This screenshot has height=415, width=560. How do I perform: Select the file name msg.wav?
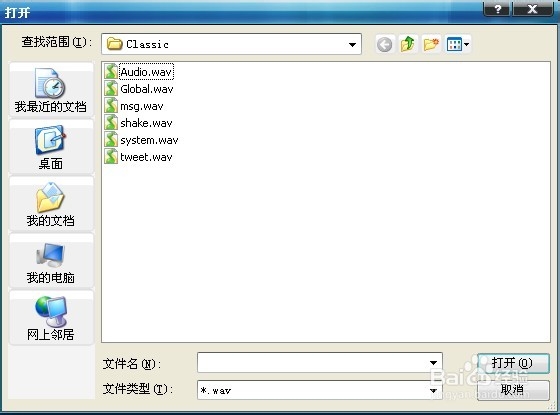point(142,106)
